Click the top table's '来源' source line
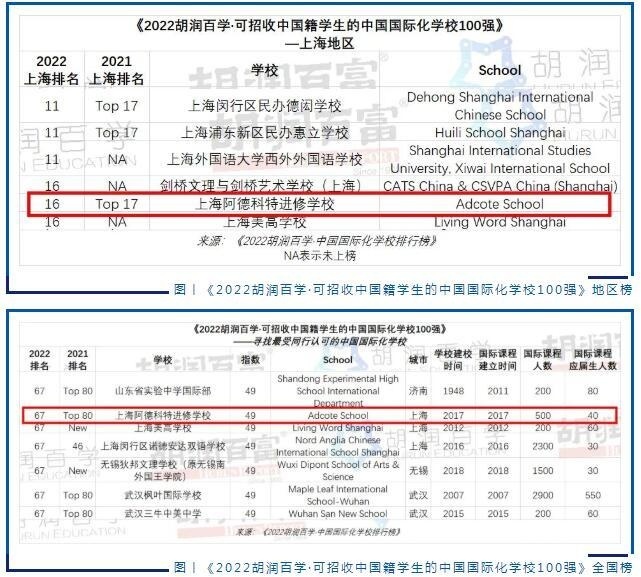Viewport: 641px width, 577px height. (x=317, y=241)
